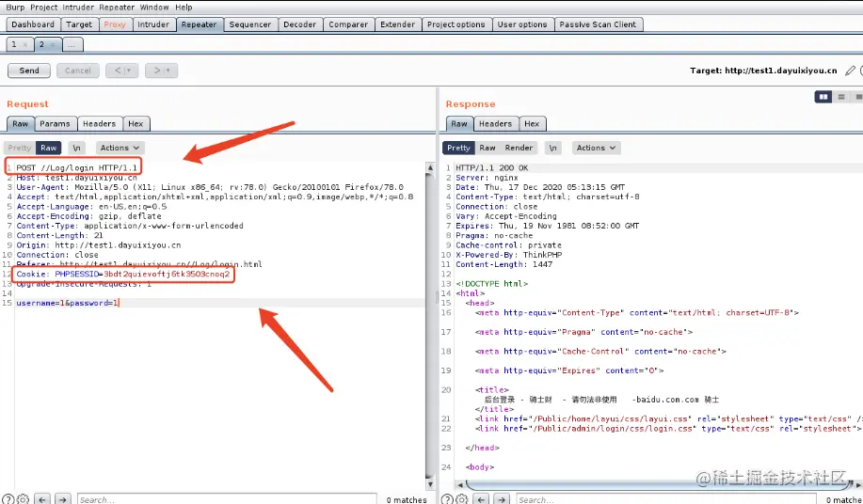863x504 pixels.
Task: Select Pretty view in the Response viewer
Action: click(458, 148)
